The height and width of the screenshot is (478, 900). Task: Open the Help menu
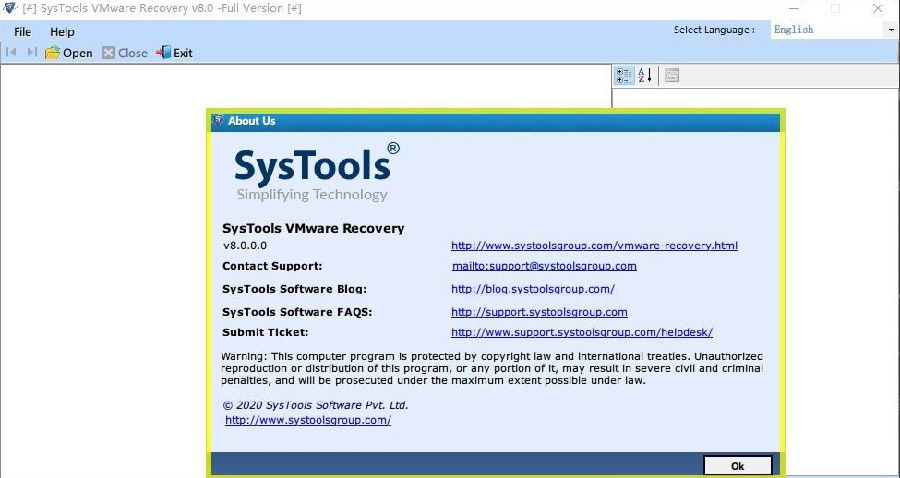[x=62, y=32]
